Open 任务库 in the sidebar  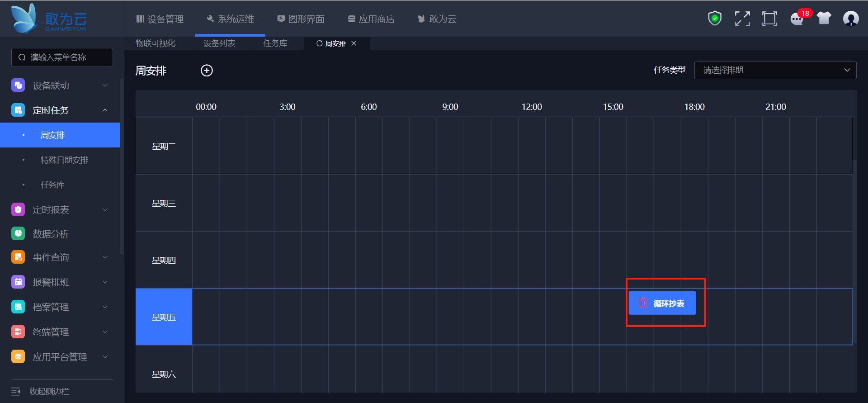[60, 185]
